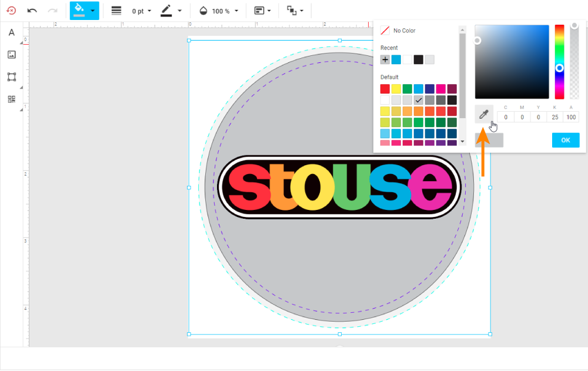The height and width of the screenshot is (371, 588).
Task: Add a new recent color with plus swatch
Action: (x=385, y=59)
